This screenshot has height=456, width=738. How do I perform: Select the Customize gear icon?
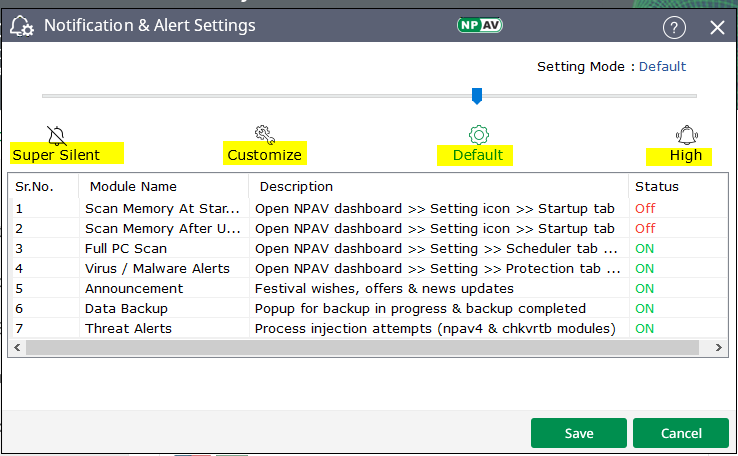tap(264, 134)
